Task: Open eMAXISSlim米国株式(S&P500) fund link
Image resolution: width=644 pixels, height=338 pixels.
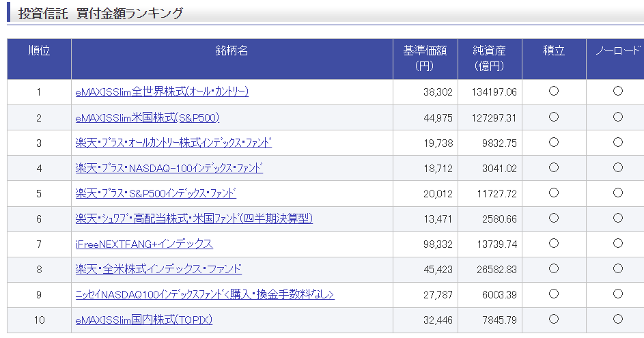Action: click(x=147, y=117)
